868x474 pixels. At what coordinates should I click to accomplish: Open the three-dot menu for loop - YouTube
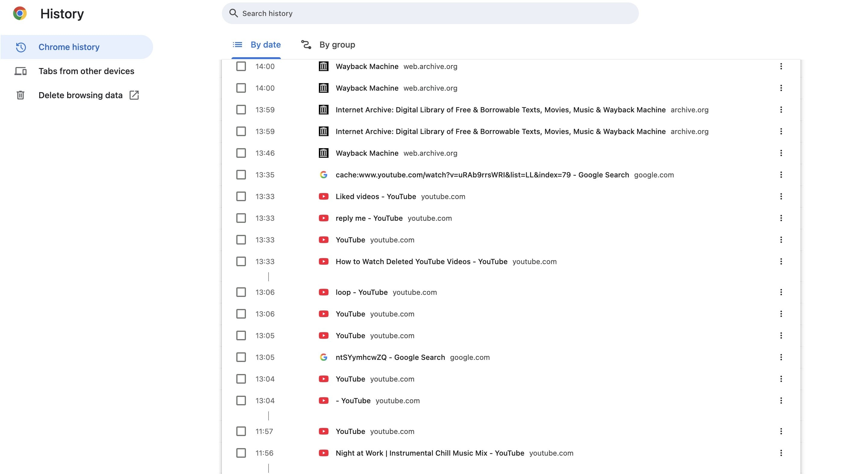781,292
